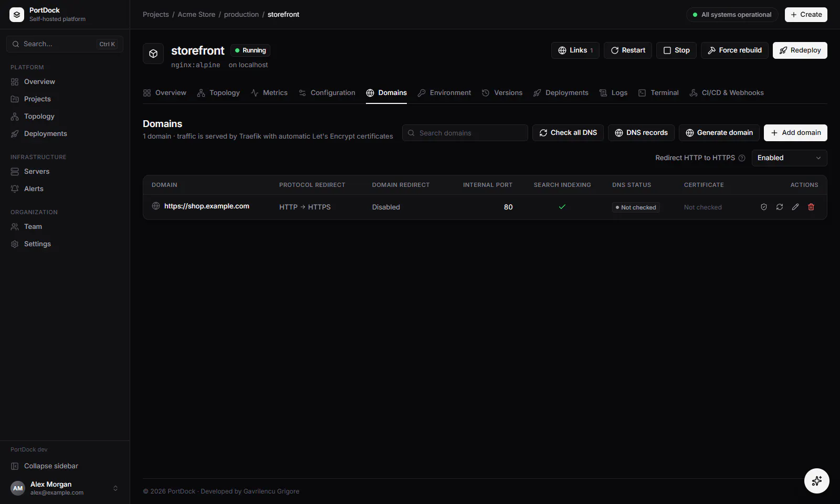This screenshot has height=504, width=840.
Task: Click Collapse sidebar
Action: [65, 466]
